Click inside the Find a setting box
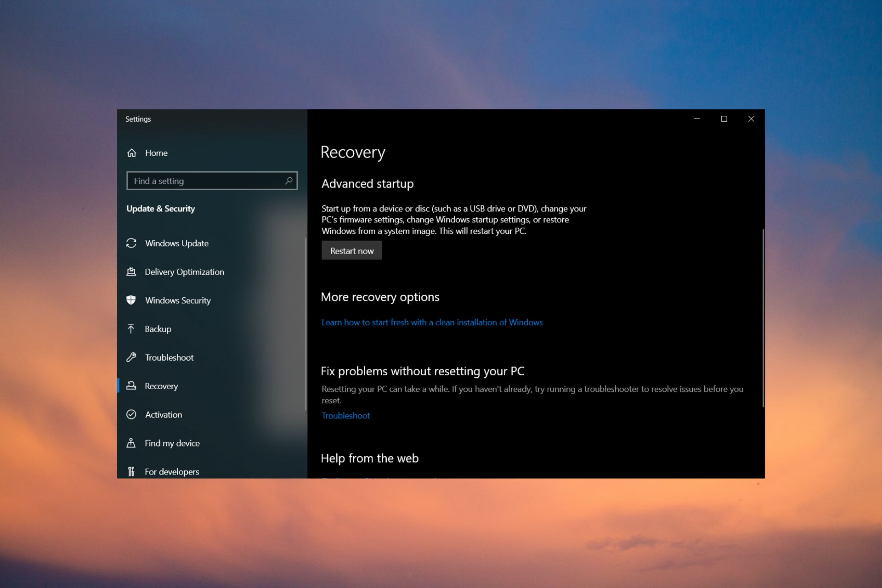This screenshot has width=882, height=588. click(207, 181)
